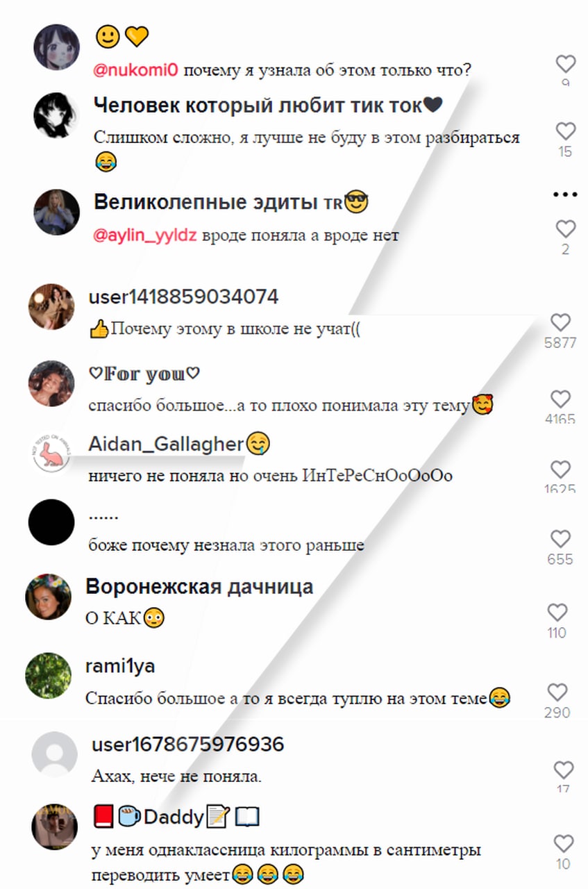Like Aidan_Gallagher's comment

(x=560, y=469)
